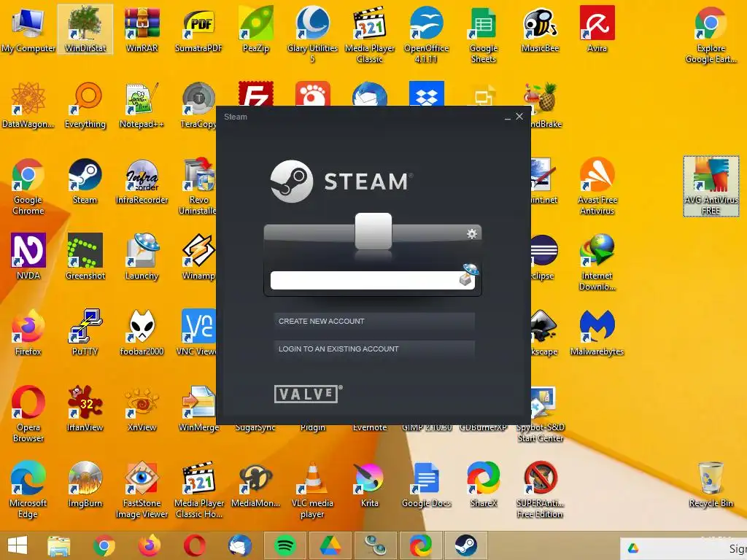Open the PeaZip desktop shortcut

(x=256, y=29)
